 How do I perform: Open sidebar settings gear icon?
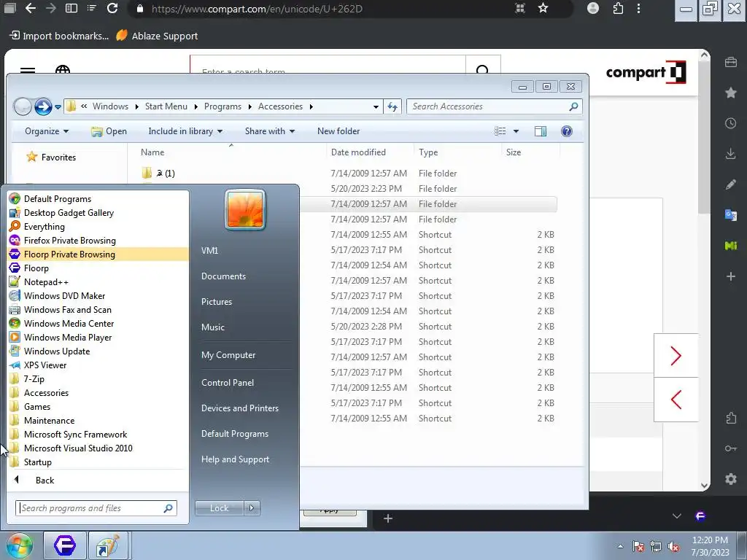pos(731,479)
